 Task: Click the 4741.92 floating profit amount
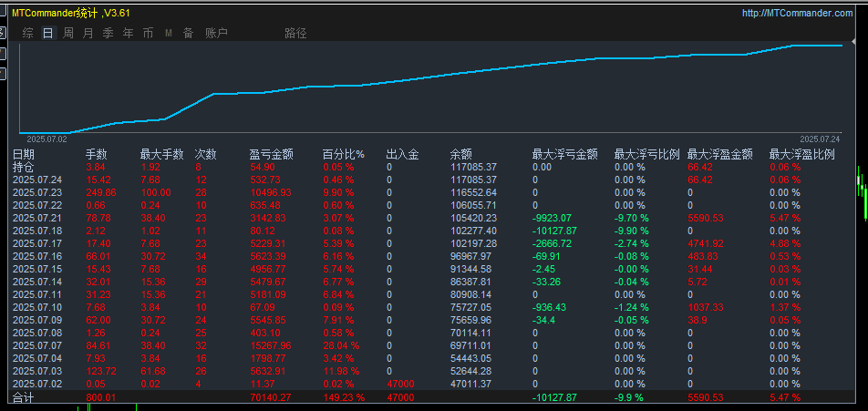(706, 243)
